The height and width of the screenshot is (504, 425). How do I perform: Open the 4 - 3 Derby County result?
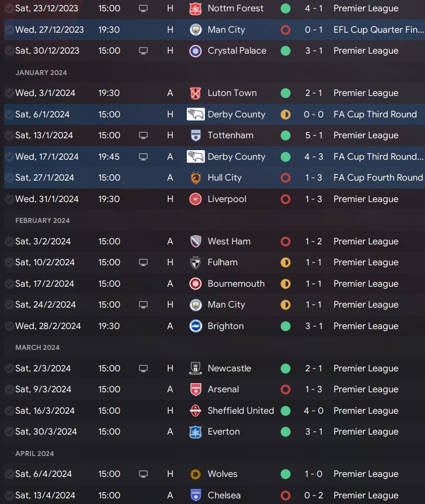[x=314, y=157]
